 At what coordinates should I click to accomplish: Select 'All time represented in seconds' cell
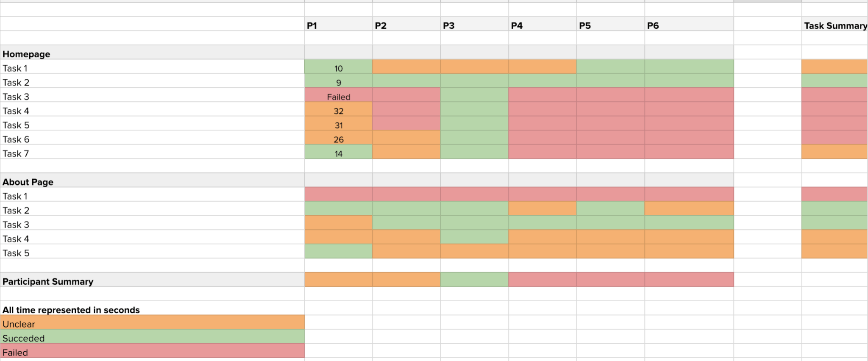(x=152, y=308)
